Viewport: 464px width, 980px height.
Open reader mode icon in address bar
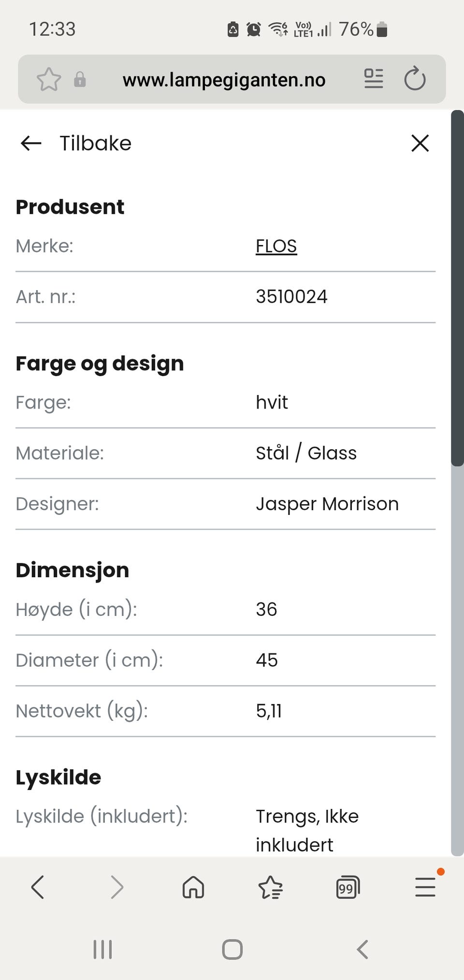coord(373,79)
